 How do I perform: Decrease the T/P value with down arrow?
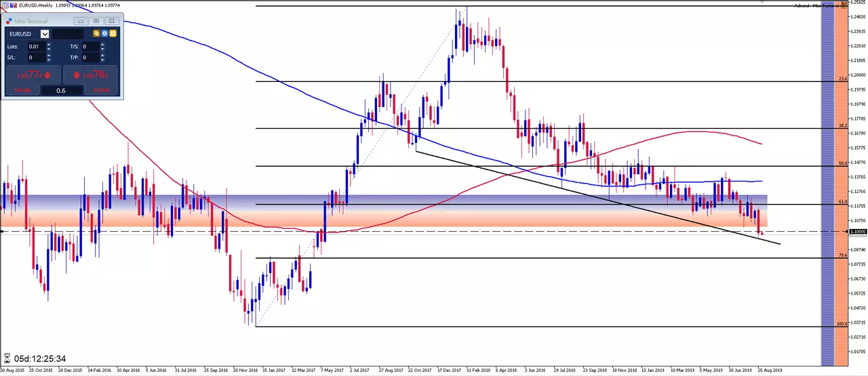102,60
